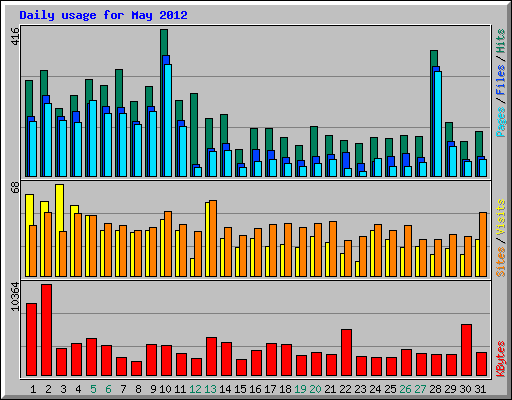Screen dimensions: 512x400
Task: Click the 'Visits' legend label
Action: [501, 217]
